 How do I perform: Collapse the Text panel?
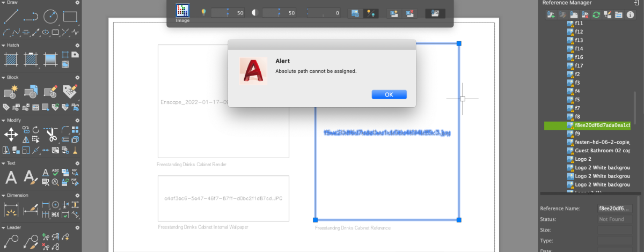(x=3, y=163)
